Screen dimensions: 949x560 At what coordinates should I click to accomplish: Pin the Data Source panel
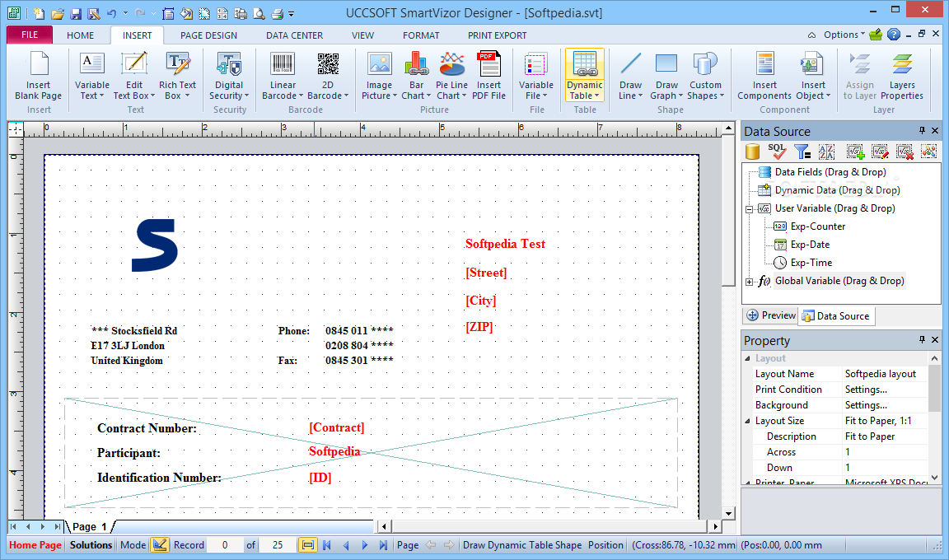[922, 130]
